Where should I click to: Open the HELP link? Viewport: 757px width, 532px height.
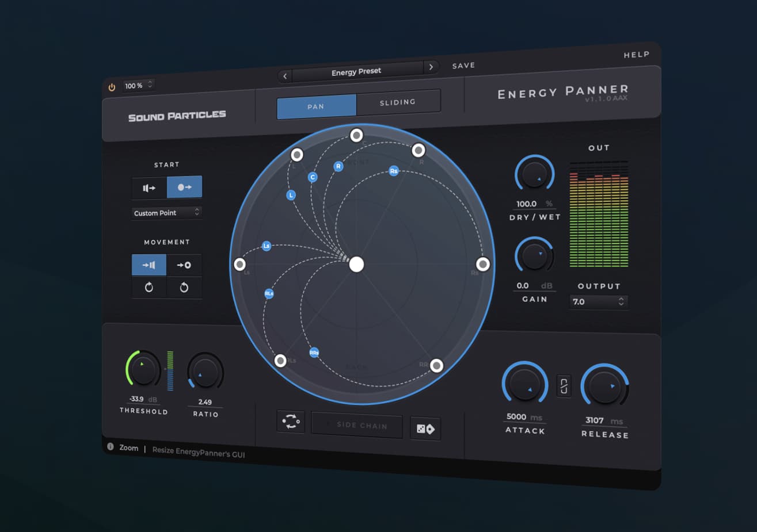pyautogui.click(x=636, y=55)
